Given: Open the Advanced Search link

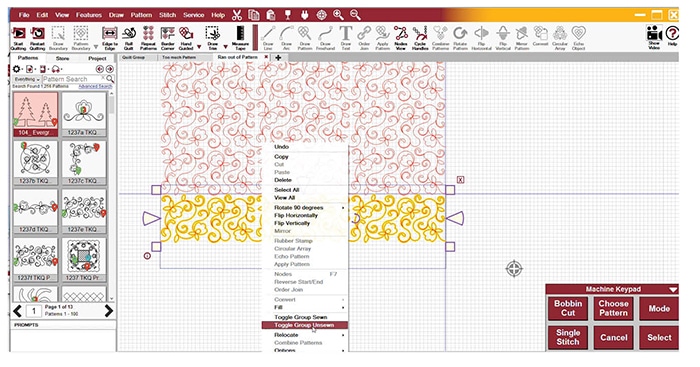Looking at the screenshot, I should [x=95, y=86].
